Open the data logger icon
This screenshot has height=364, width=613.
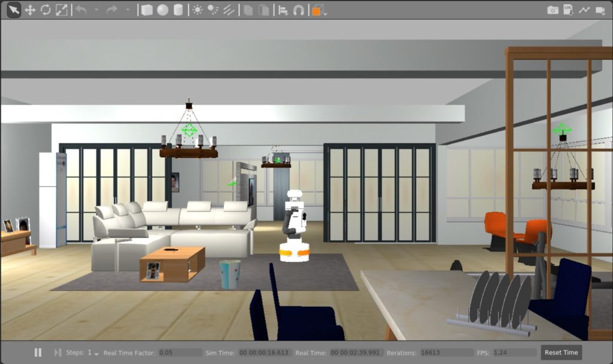tap(569, 10)
